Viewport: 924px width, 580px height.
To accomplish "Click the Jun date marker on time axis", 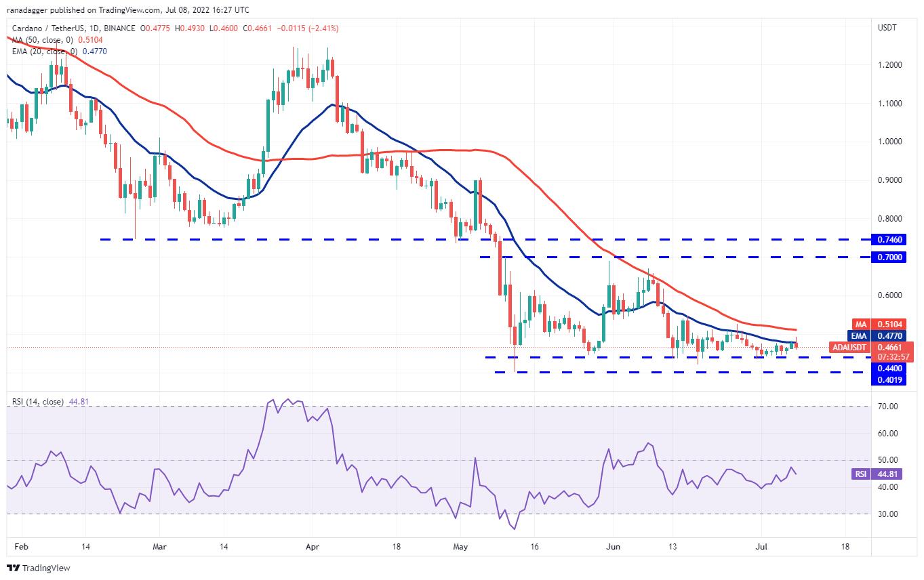I will pos(613,545).
